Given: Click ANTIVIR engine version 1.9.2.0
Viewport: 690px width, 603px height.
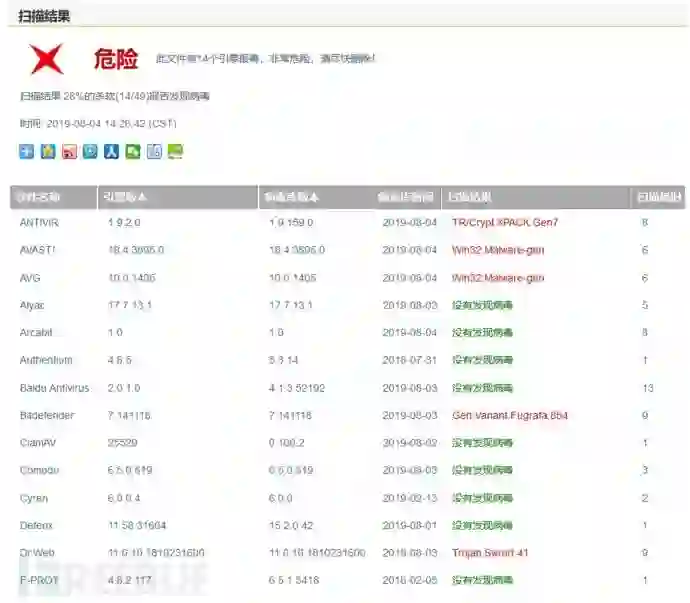Looking at the screenshot, I should pyautogui.click(x=124, y=223).
